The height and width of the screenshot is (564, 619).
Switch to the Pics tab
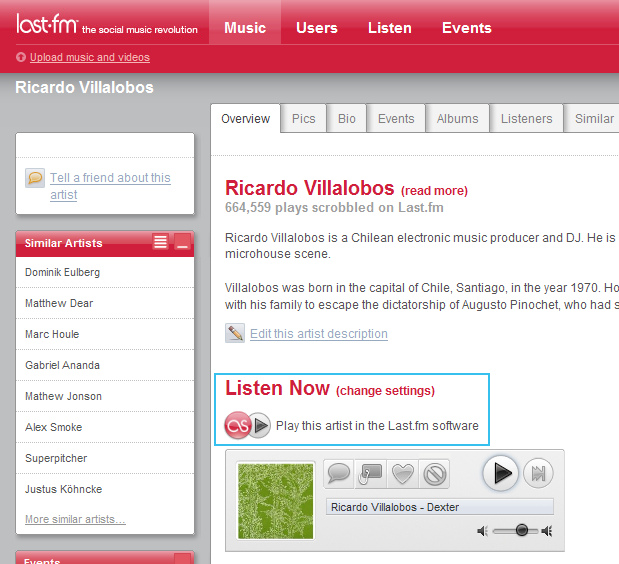[304, 118]
